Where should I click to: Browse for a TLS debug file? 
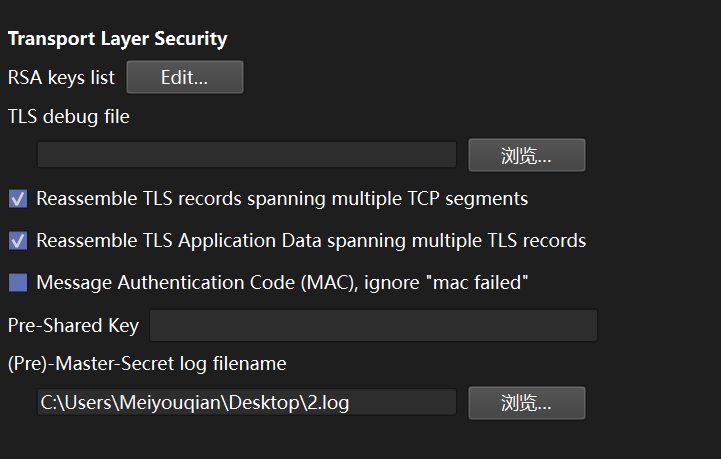(x=526, y=155)
